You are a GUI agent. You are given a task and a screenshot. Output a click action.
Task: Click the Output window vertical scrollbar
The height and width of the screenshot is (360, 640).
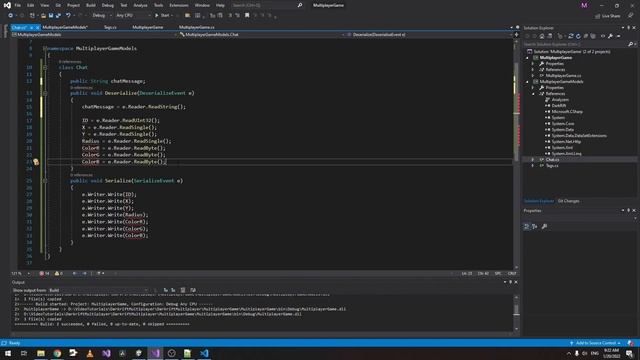[516, 312]
